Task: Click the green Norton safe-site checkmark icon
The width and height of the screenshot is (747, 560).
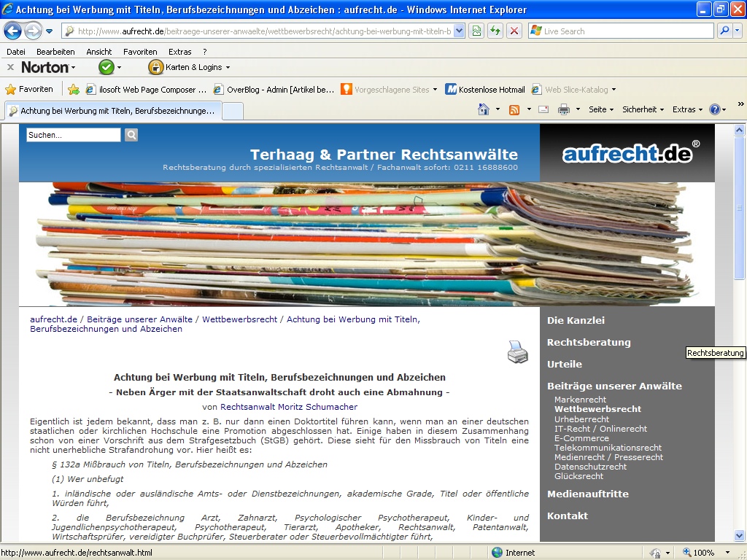Action: click(x=107, y=67)
